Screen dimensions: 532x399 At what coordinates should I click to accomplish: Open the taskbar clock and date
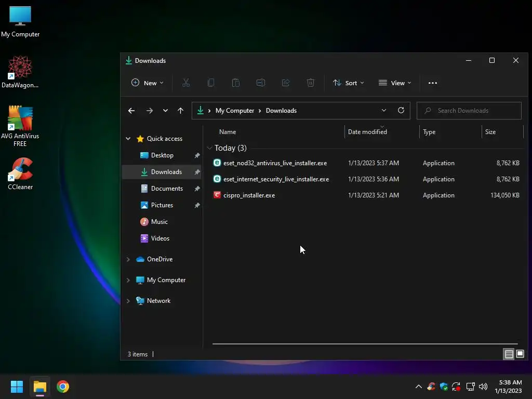pyautogui.click(x=508, y=387)
